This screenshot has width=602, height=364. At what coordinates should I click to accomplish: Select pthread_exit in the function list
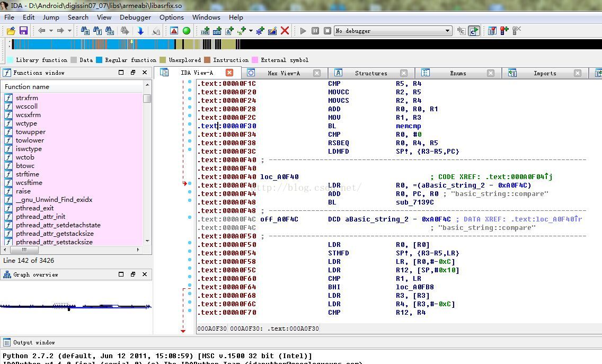[x=34, y=208]
